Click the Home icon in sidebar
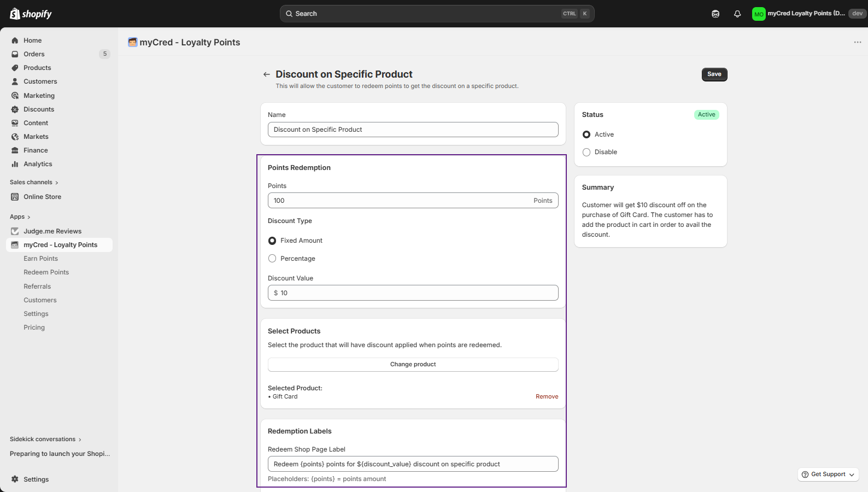The height and width of the screenshot is (492, 868). [x=15, y=40]
